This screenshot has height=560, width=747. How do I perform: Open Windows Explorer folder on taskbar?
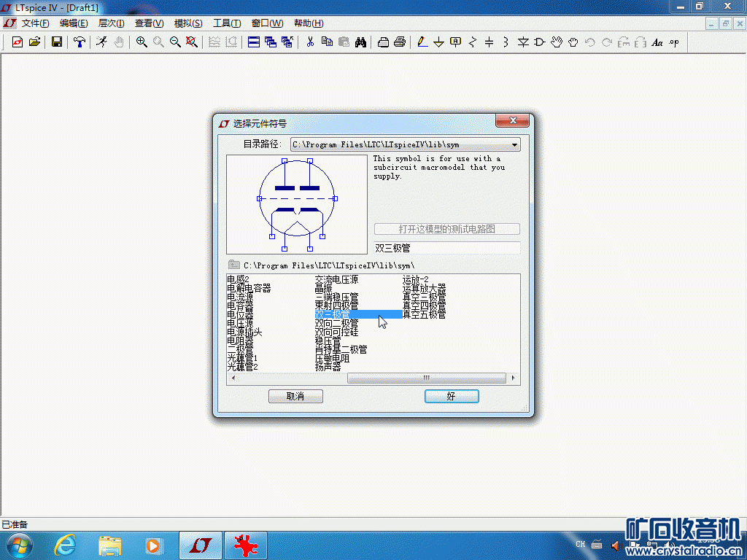(x=109, y=545)
